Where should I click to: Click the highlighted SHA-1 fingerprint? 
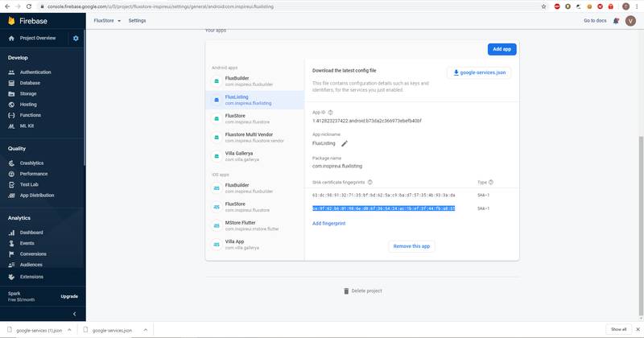click(x=384, y=208)
